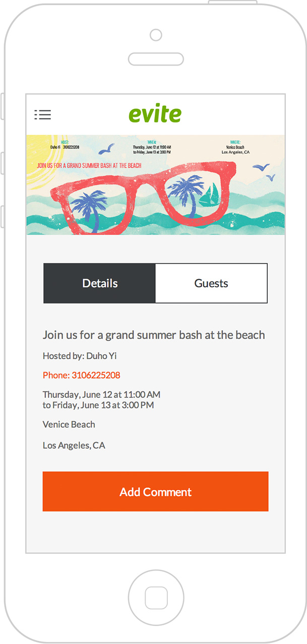Image resolution: width=307 pixels, height=644 pixels.
Task: Tap the Phone: 3106225208 link
Action: coord(82,375)
